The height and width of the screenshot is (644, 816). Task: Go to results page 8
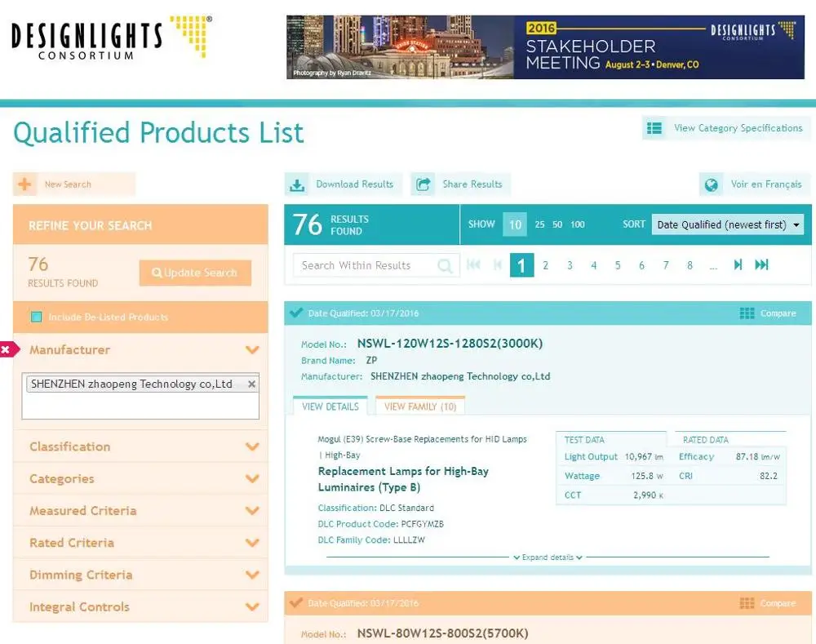pyautogui.click(x=690, y=265)
